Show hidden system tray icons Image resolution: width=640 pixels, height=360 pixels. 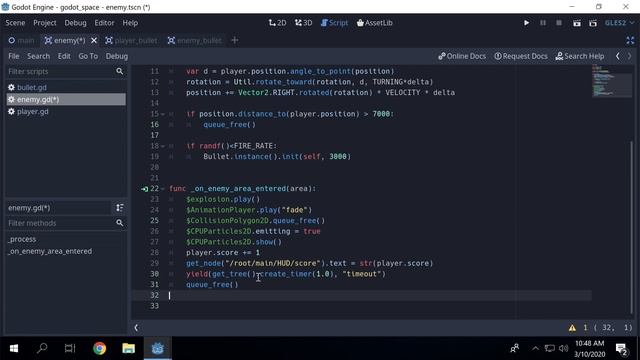(535, 349)
